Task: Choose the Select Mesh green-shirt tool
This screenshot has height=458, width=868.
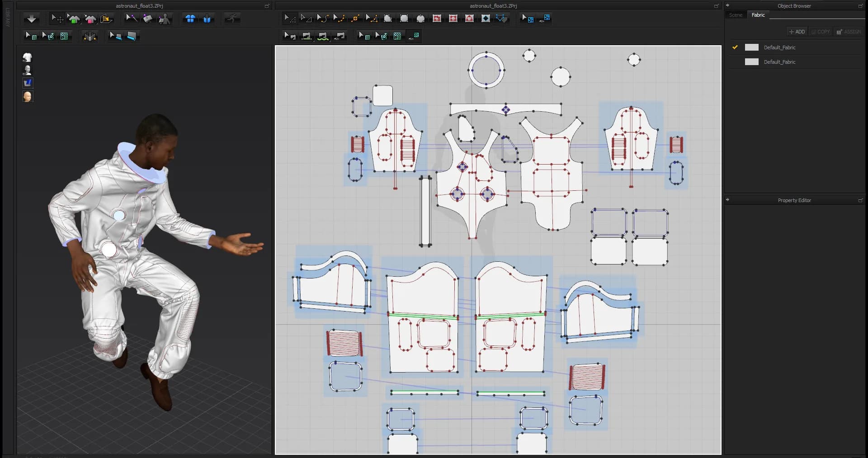Action: pyautogui.click(x=74, y=19)
